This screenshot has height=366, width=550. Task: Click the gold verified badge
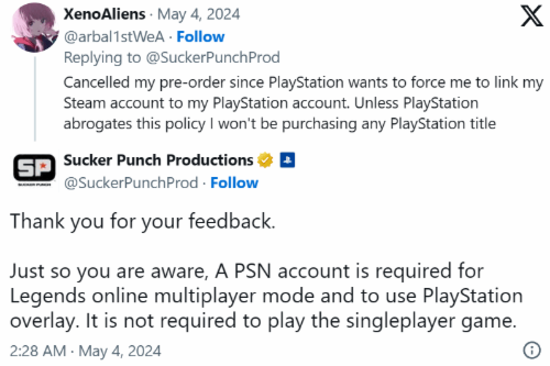point(265,160)
